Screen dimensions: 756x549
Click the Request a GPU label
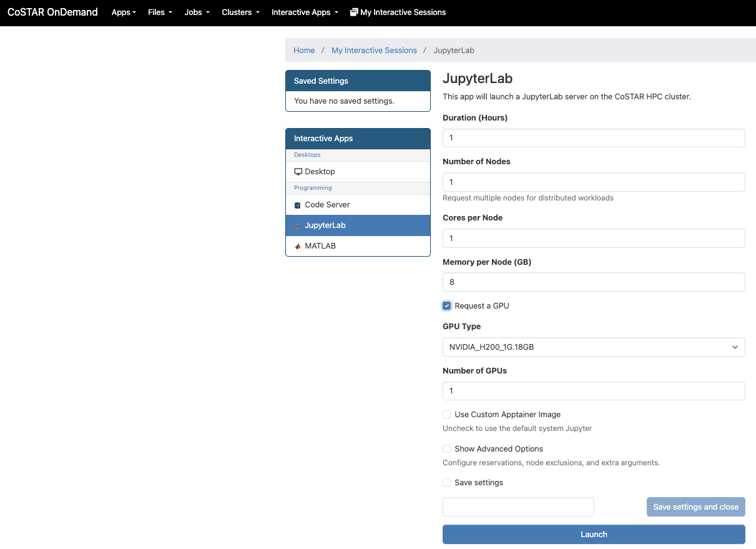click(x=482, y=306)
